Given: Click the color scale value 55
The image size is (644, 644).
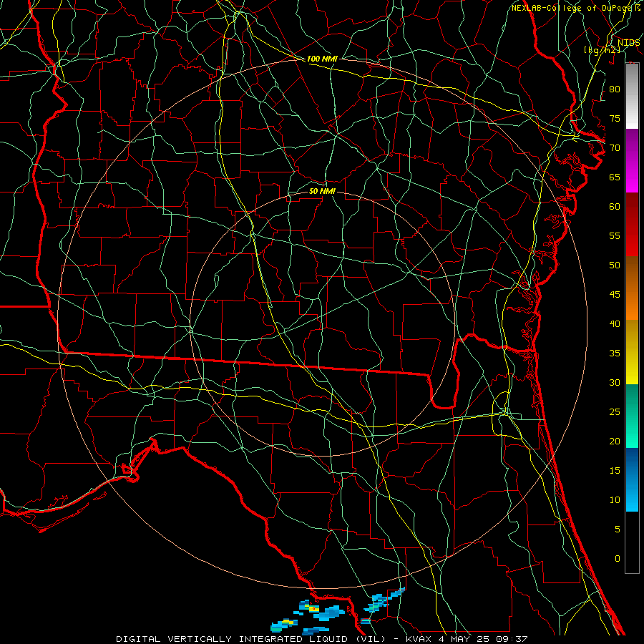Looking at the screenshot, I should coord(615,235).
